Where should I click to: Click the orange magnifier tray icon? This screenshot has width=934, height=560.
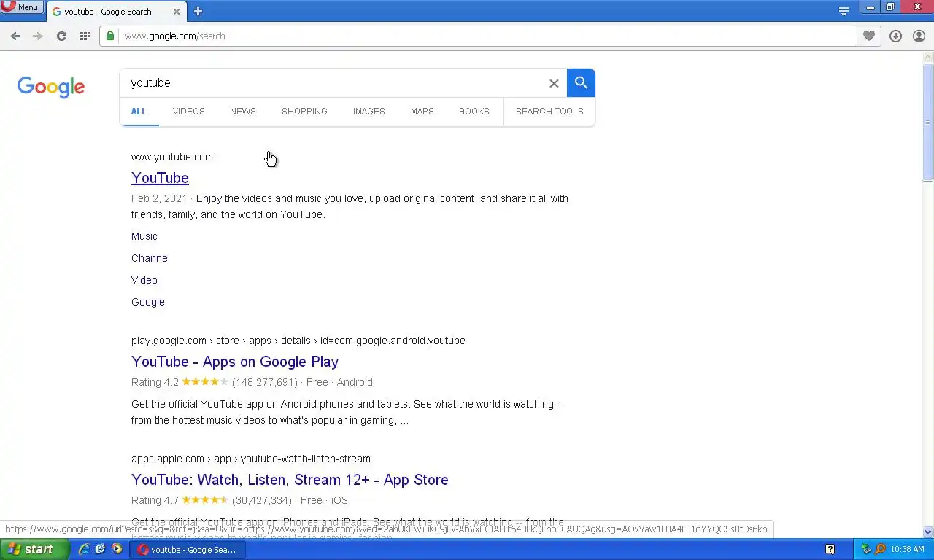(x=880, y=550)
